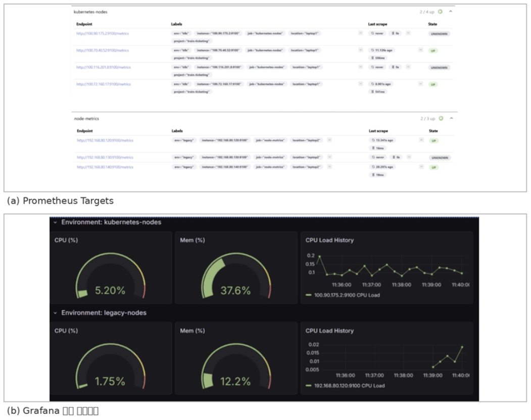Open endpoint link http://192.168.80.130:9100/metrics
Screen dimensions: 531x420
point(105,157)
